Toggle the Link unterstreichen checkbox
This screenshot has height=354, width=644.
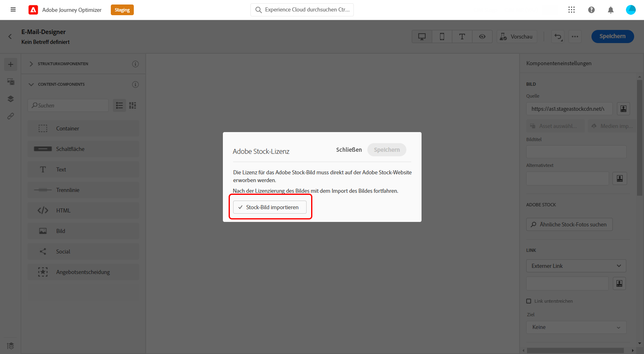(x=529, y=301)
